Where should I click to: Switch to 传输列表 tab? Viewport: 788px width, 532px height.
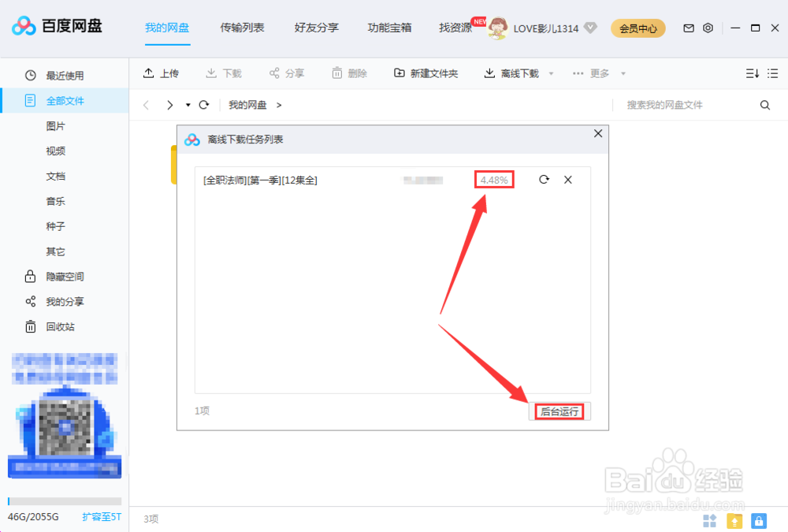[242, 28]
